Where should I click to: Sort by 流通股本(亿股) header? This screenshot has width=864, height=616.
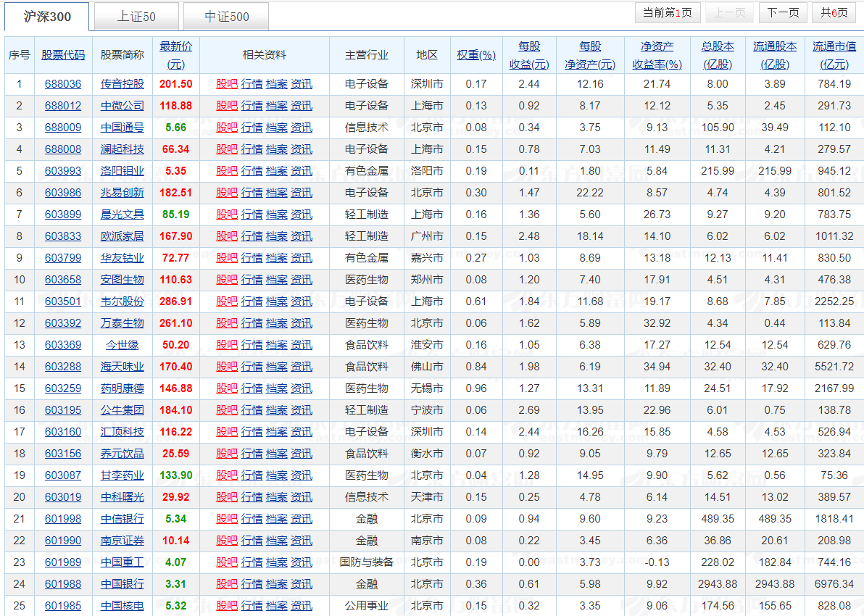tap(775, 55)
